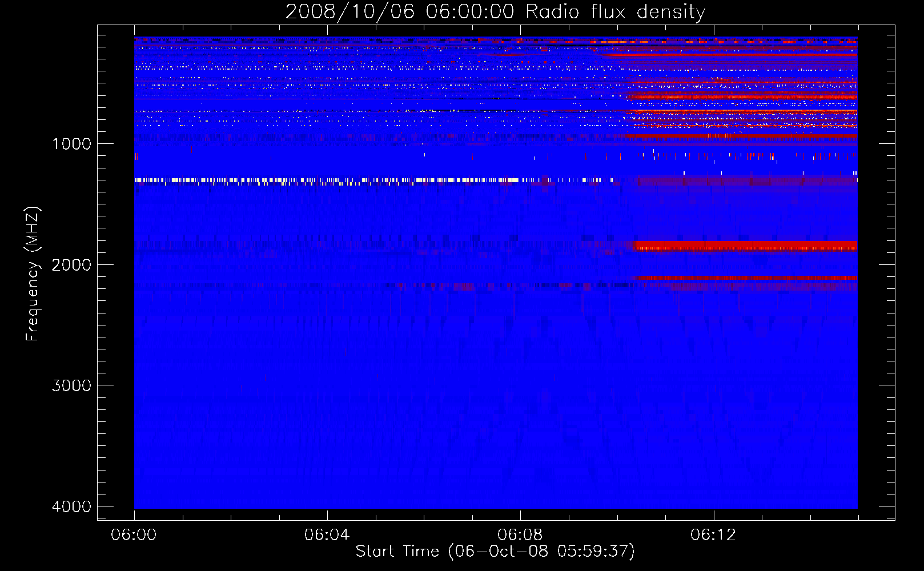Click the 2000 frequency tick label
924x571 pixels.
tap(71, 265)
